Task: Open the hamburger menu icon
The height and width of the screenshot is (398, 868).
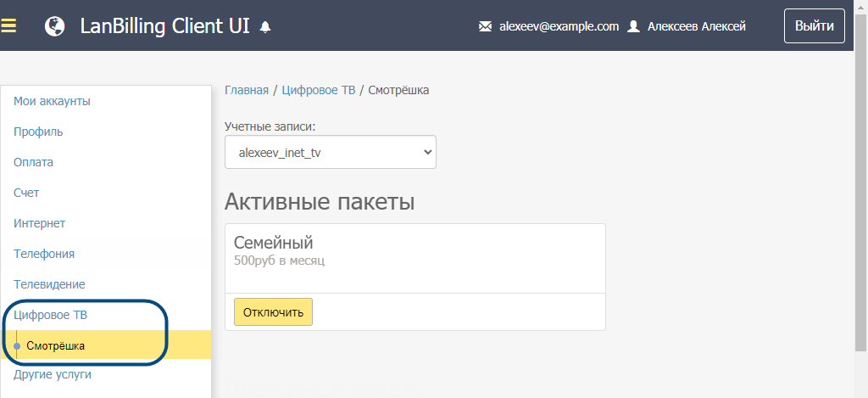Action: click(x=9, y=25)
